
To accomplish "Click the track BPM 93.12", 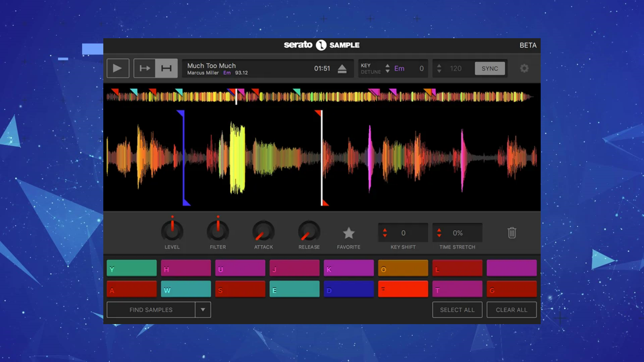I will pyautogui.click(x=241, y=73).
